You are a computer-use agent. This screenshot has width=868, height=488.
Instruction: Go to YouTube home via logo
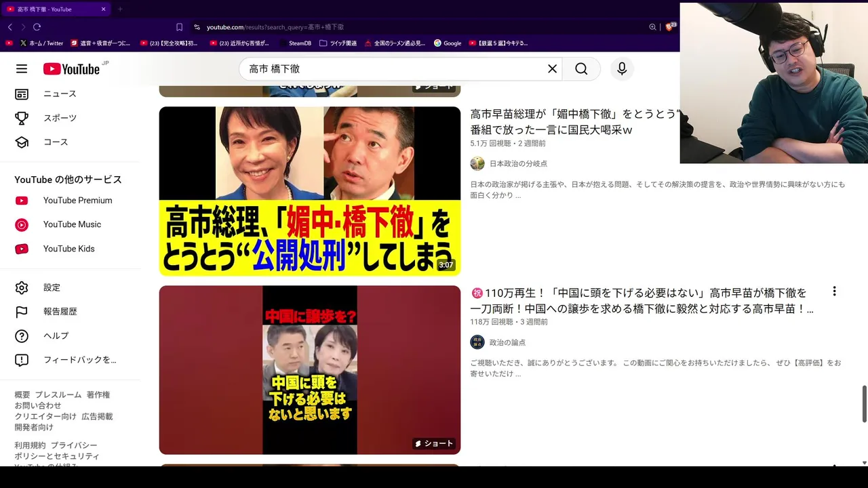72,68
